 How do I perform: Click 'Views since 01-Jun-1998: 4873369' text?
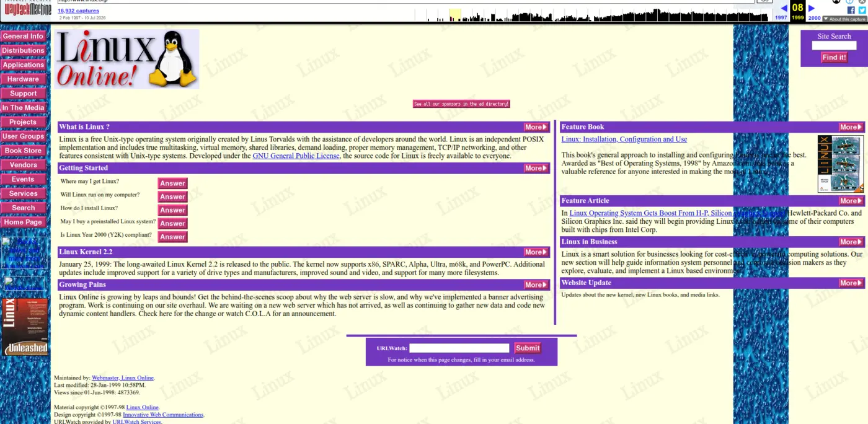pos(97,392)
